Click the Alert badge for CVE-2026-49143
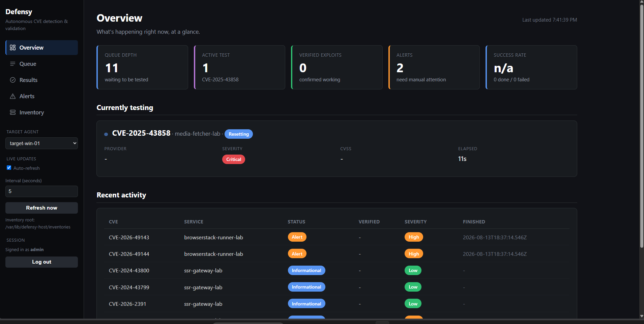 click(297, 237)
